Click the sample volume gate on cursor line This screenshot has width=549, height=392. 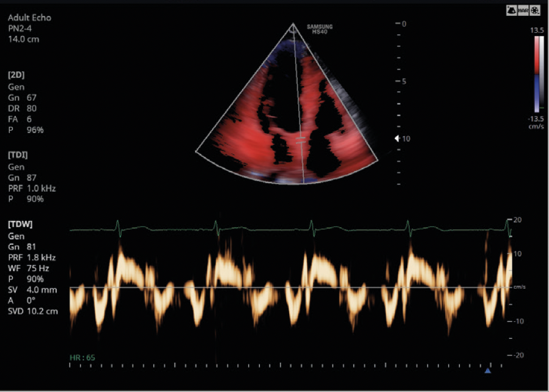301,140
